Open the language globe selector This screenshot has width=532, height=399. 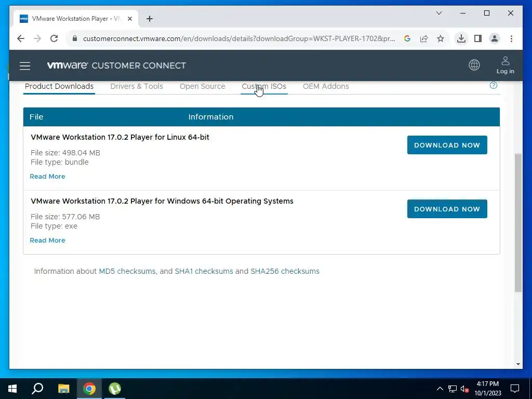[x=474, y=65]
